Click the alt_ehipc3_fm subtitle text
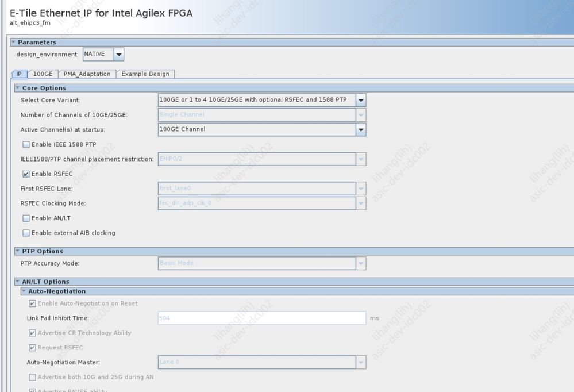Viewport: 574px width, 392px height. [30, 23]
